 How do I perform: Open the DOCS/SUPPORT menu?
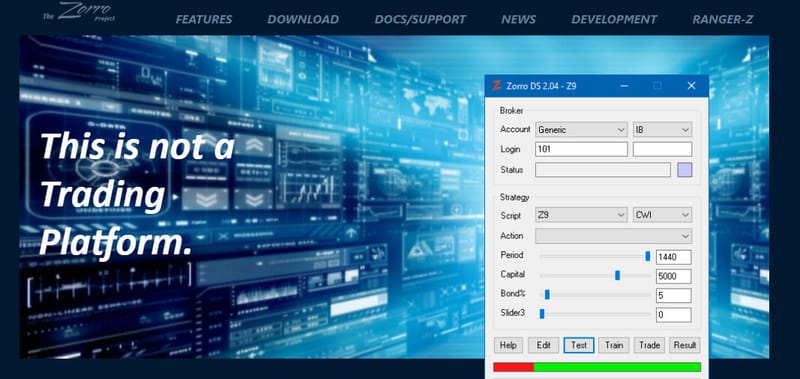pos(420,19)
